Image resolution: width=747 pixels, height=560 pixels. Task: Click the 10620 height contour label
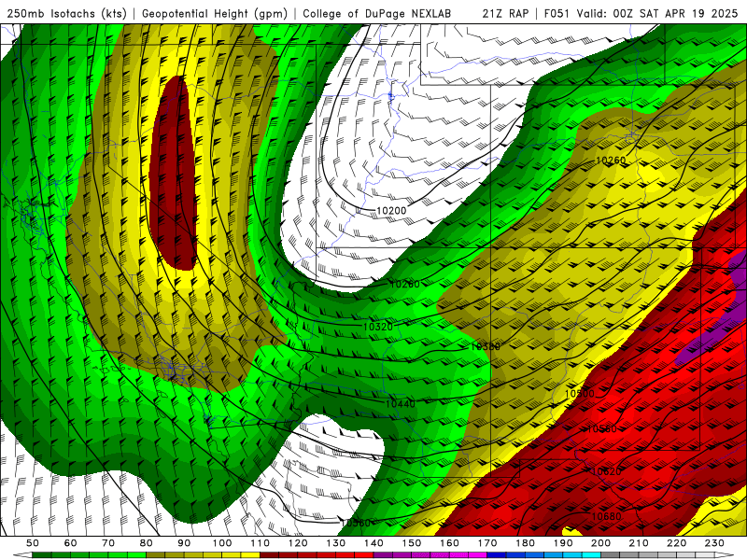(606, 471)
